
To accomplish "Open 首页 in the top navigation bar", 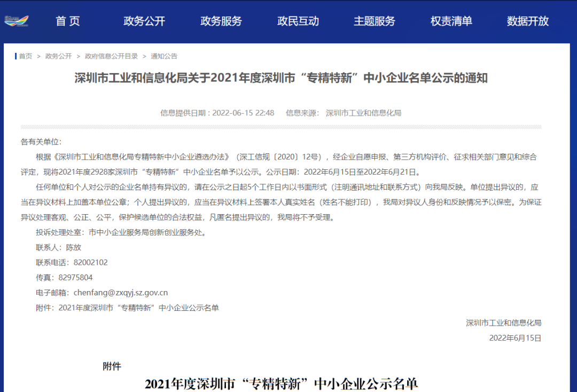I will [x=68, y=21].
